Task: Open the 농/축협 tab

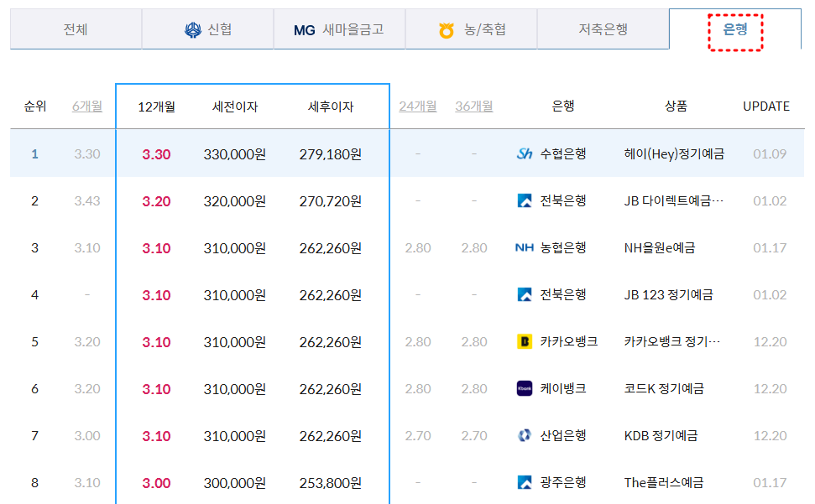Action: pos(472,29)
